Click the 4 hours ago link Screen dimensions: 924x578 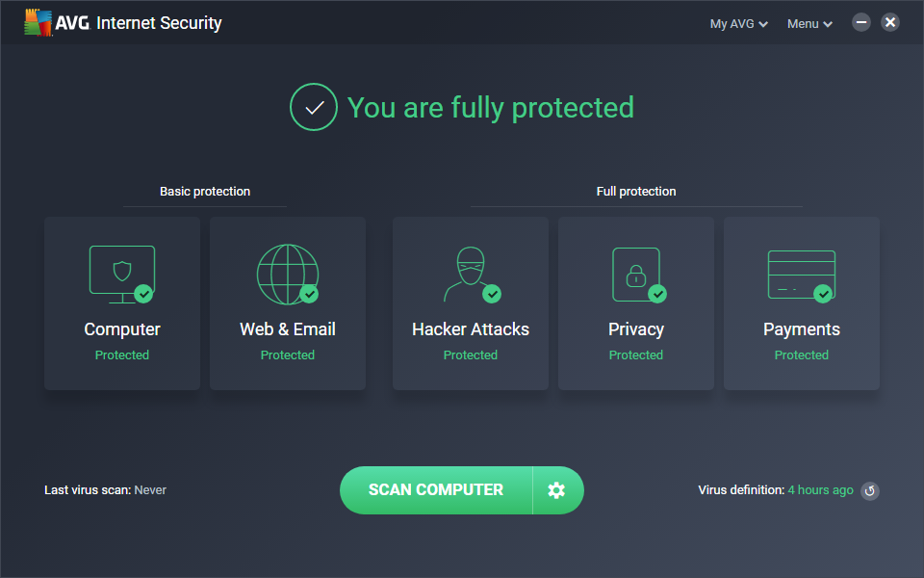click(x=819, y=489)
